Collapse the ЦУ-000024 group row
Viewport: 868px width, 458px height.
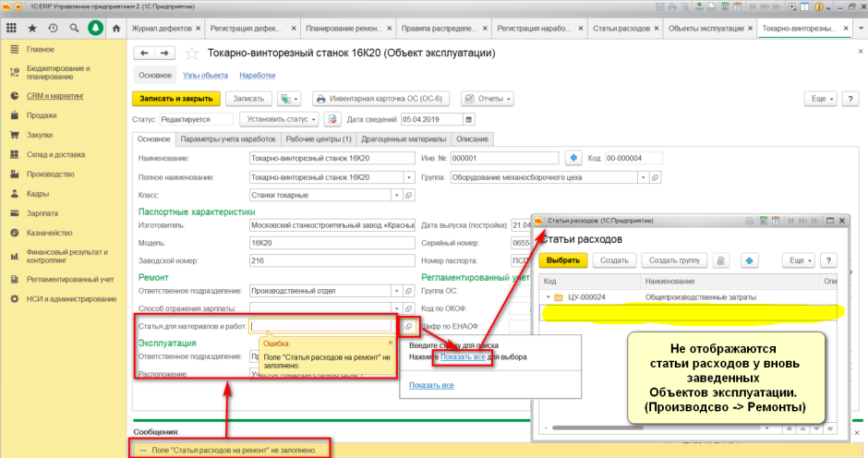tap(548, 297)
